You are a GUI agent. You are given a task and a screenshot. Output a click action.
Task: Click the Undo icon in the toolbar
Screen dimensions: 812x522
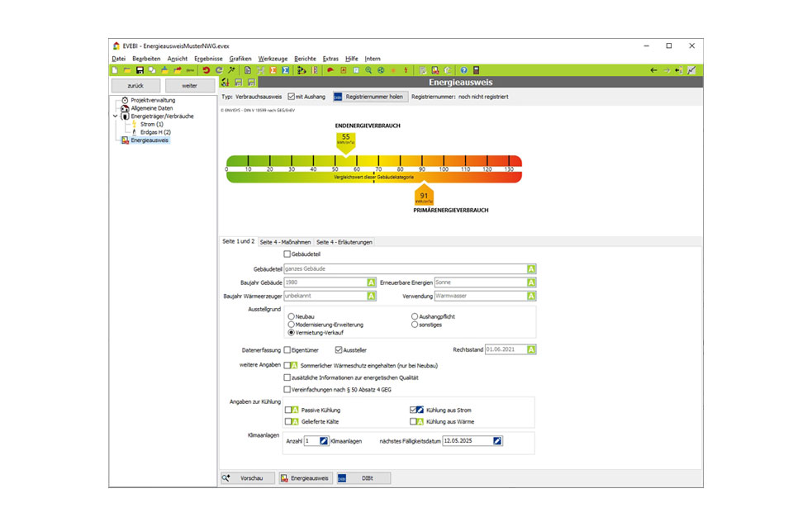click(x=207, y=70)
